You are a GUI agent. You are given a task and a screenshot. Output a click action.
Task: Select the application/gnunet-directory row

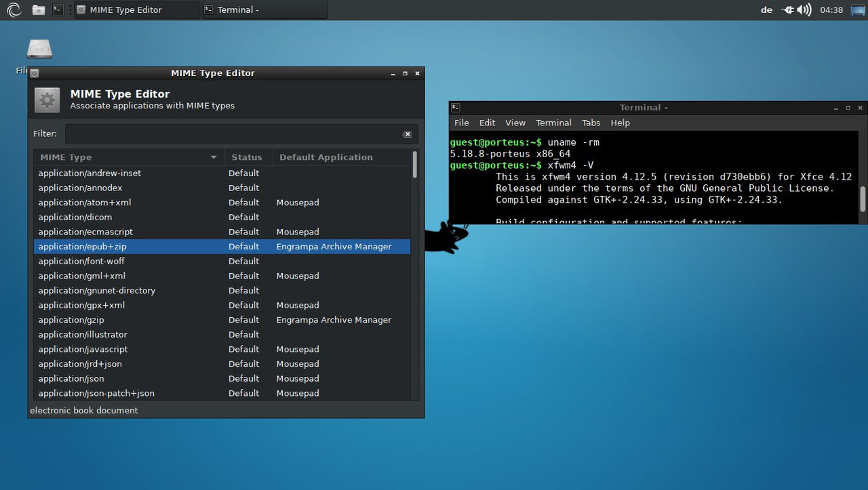(222, 291)
